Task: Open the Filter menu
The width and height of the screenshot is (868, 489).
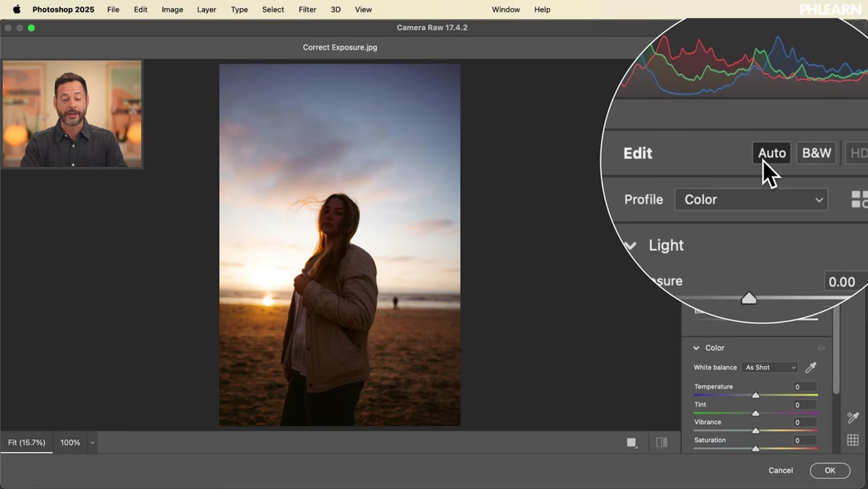Action: pyautogui.click(x=307, y=9)
